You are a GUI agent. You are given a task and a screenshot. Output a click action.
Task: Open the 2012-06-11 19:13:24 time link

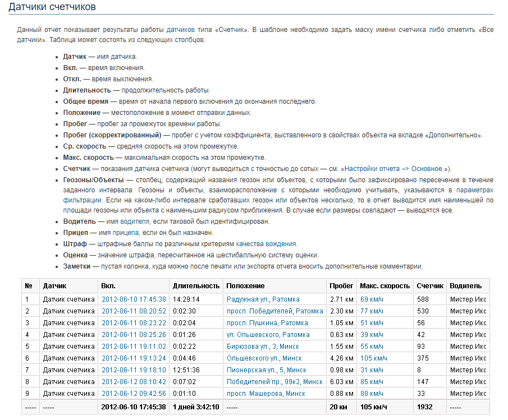tap(134, 358)
